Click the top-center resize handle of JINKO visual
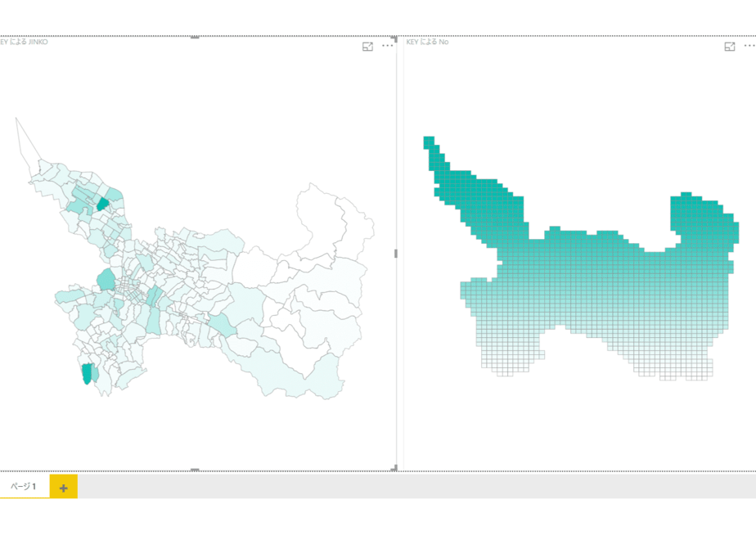The image size is (756, 540). point(195,37)
